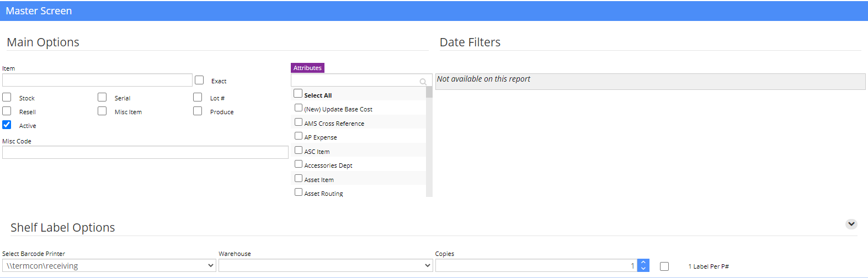Image resolution: width=868 pixels, height=278 pixels.
Task: Toggle the 1 Label Per P# checkbox
Action: (x=664, y=266)
